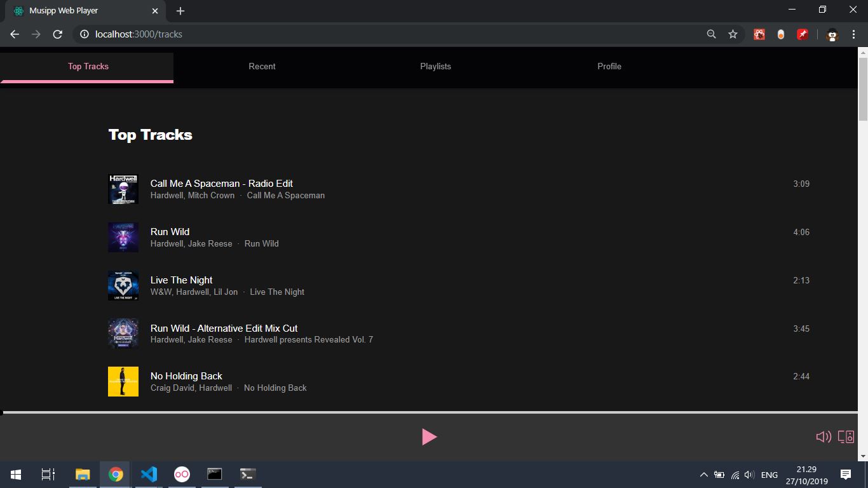Click the browser back arrow
The height and width of the screenshot is (488, 868).
(x=15, y=34)
